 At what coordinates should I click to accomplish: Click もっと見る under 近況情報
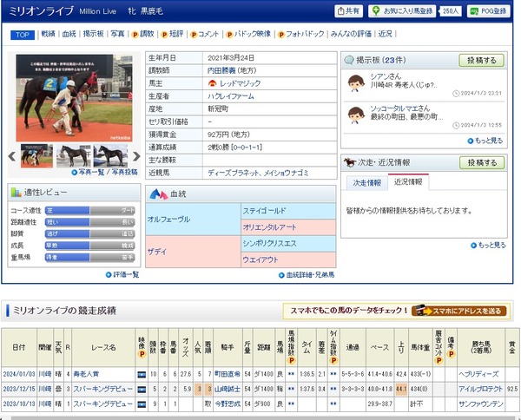[x=488, y=245]
